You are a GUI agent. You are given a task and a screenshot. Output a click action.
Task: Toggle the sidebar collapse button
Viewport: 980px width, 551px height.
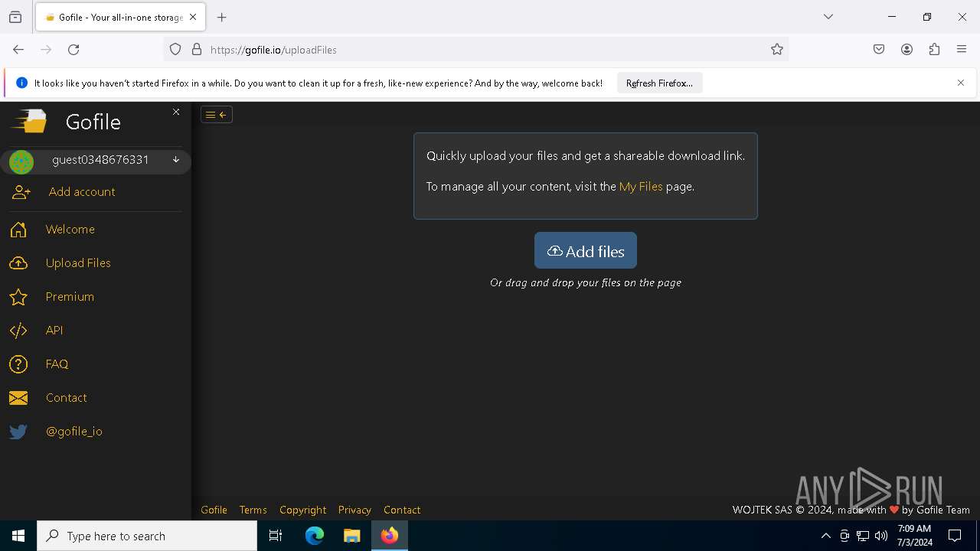point(217,115)
